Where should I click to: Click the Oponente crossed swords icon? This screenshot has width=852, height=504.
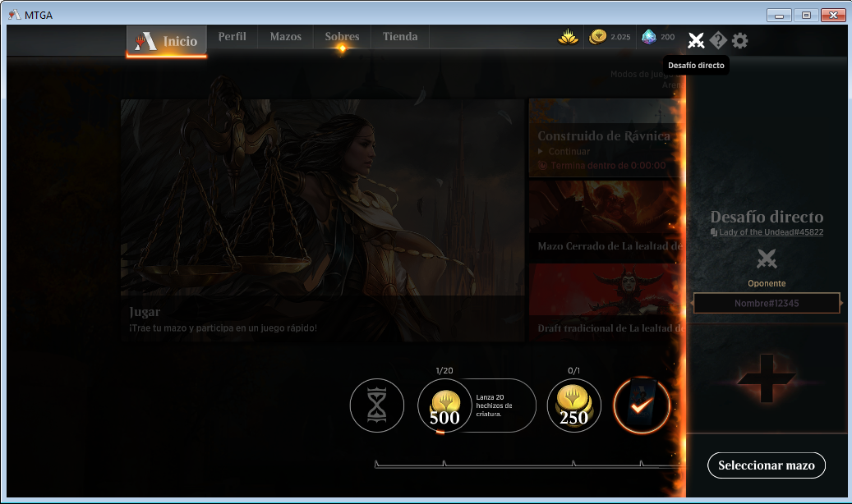tap(767, 259)
